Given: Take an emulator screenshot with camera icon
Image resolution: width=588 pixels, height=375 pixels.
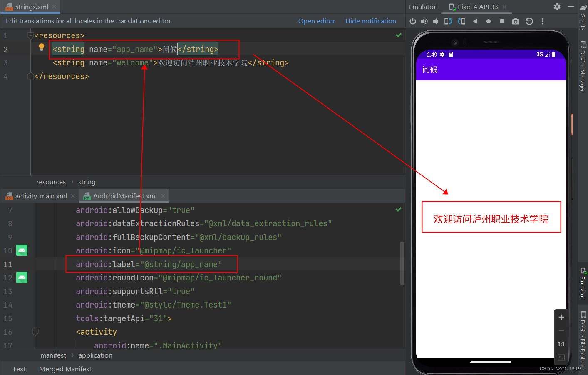Looking at the screenshot, I should (516, 21).
